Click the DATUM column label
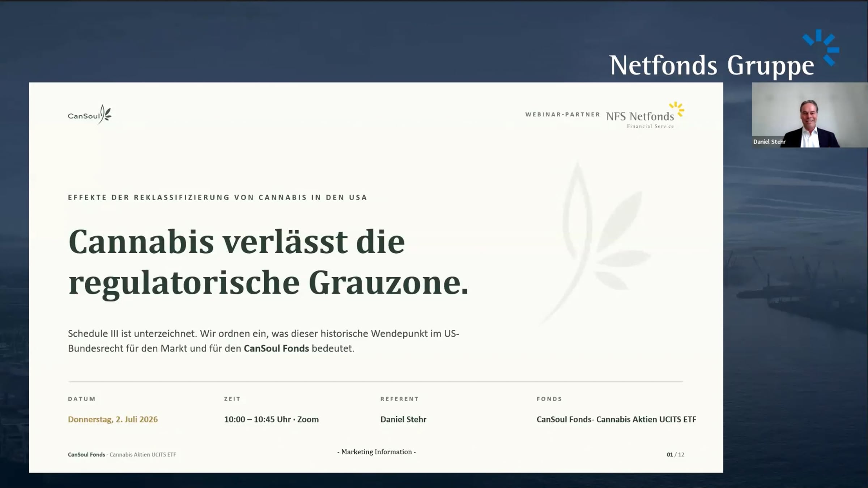This screenshot has height=488, width=868. (82, 399)
